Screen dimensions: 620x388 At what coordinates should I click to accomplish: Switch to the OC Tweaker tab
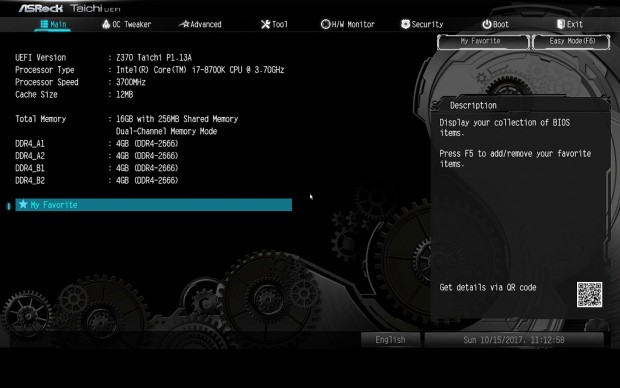click(x=127, y=24)
